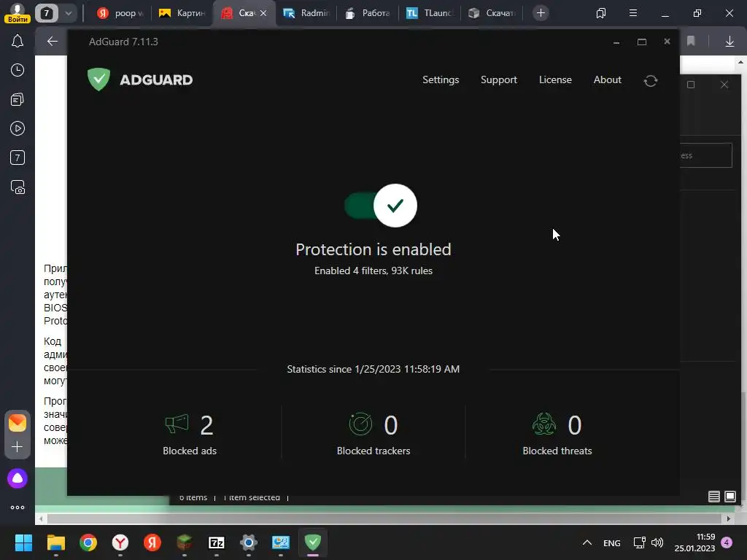
Task: Open File Explorer from taskbar
Action: (x=55, y=542)
